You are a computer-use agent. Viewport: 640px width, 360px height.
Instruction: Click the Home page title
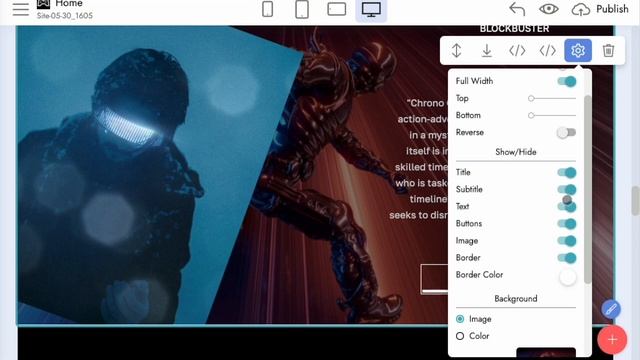[x=69, y=4]
